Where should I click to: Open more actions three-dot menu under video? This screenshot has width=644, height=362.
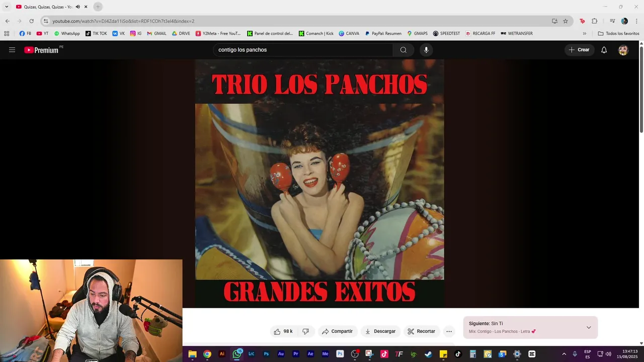pos(449,331)
